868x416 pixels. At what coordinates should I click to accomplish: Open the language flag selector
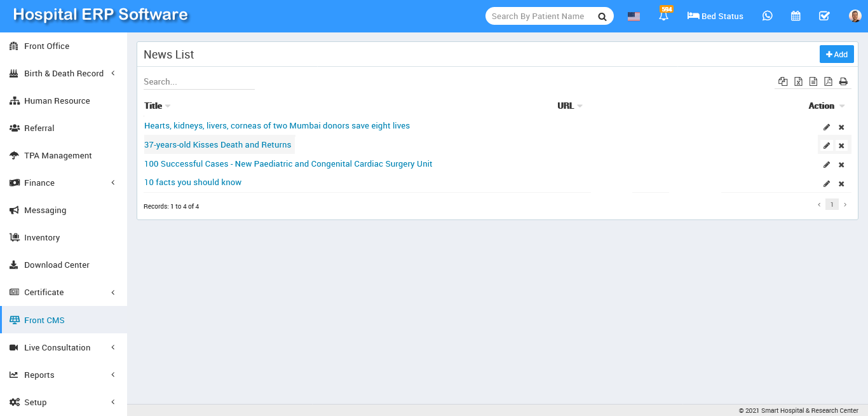pos(634,17)
